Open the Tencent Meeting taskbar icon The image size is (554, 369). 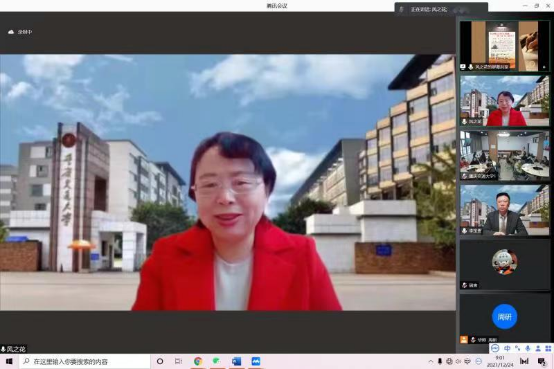point(255,361)
